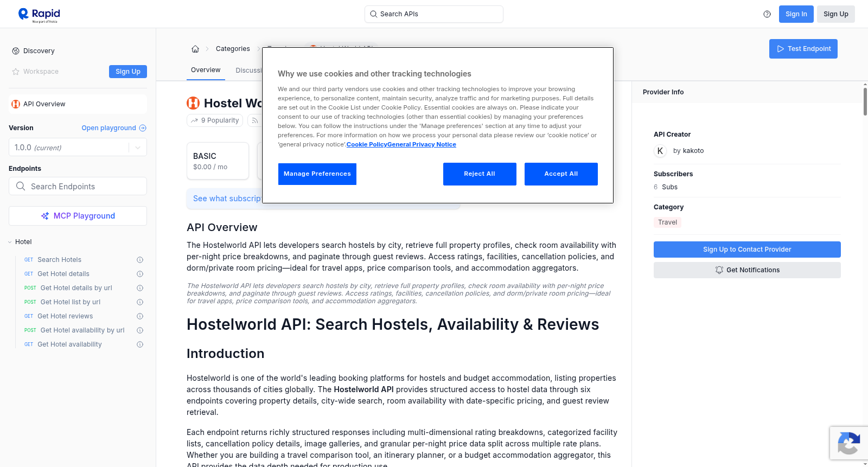The image size is (868, 467).
Task: Click the Rapid logo
Action: pos(39,15)
